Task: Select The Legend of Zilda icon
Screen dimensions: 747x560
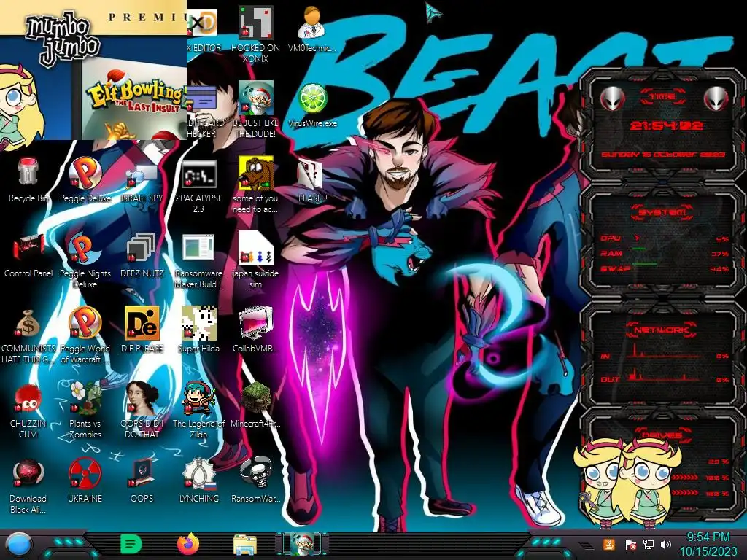Action: click(198, 411)
